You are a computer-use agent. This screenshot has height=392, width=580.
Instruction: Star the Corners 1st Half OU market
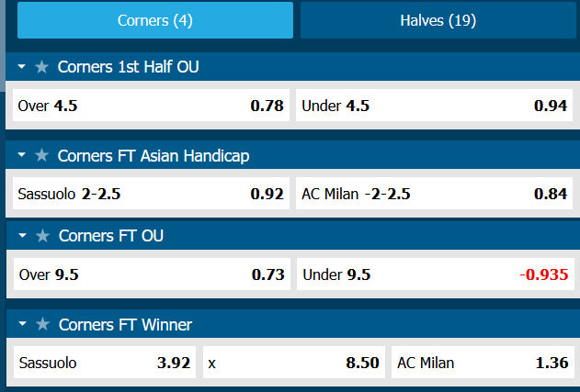(41, 67)
